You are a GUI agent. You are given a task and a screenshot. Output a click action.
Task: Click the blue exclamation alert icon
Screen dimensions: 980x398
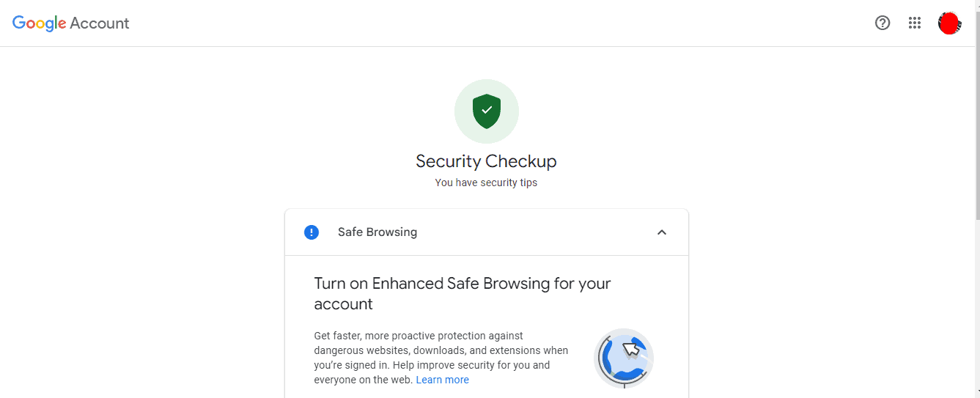point(312,232)
